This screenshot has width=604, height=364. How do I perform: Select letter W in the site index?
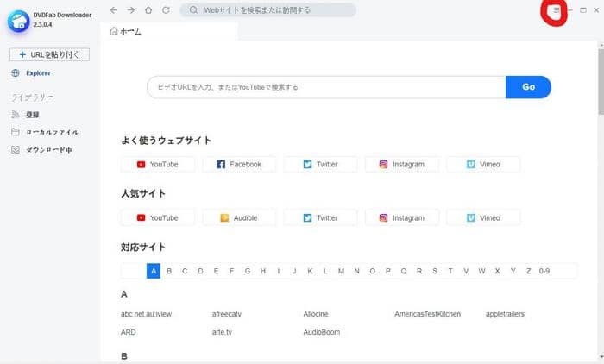pos(481,271)
